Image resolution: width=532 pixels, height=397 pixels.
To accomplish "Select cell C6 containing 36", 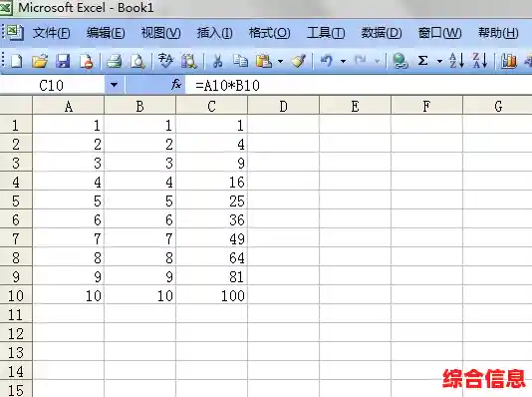I will [x=212, y=219].
